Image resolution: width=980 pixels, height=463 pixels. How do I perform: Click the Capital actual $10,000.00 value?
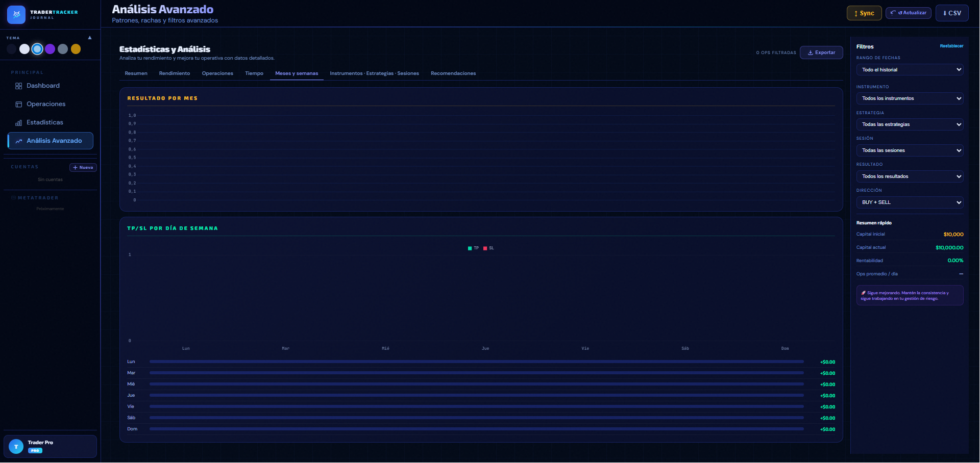tap(949, 248)
